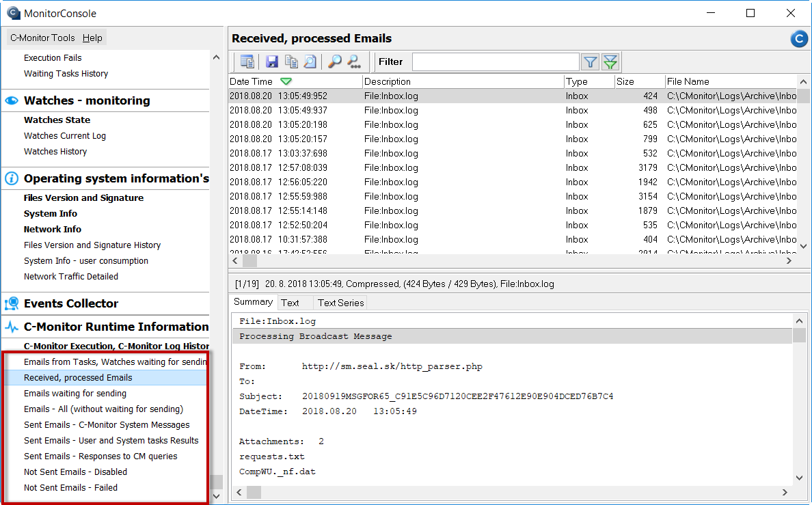The width and height of the screenshot is (812, 505).
Task: Open Waiting Tasks History
Action: (x=66, y=74)
